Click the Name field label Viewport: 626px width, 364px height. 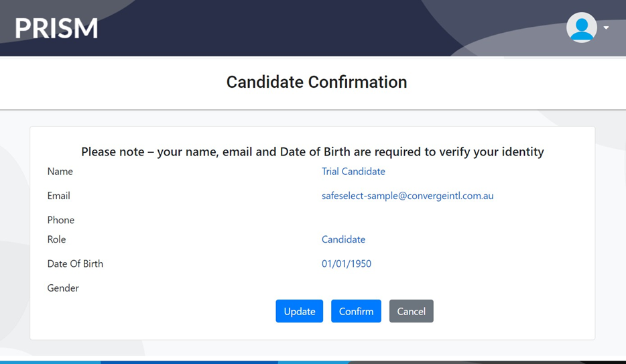click(x=60, y=172)
